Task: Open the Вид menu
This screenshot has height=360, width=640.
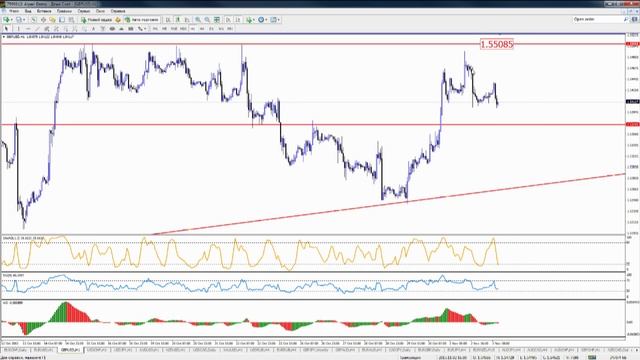Action: point(28,11)
